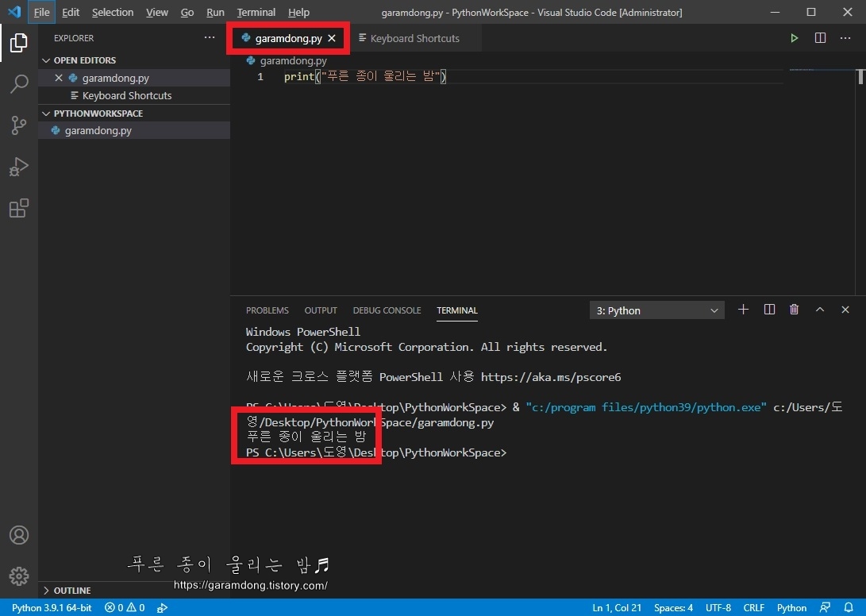Image resolution: width=866 pixels, height=616 pixels.
Task: Click the Python language mode selector
Action: pyautogui.click(x=791, y=607)
